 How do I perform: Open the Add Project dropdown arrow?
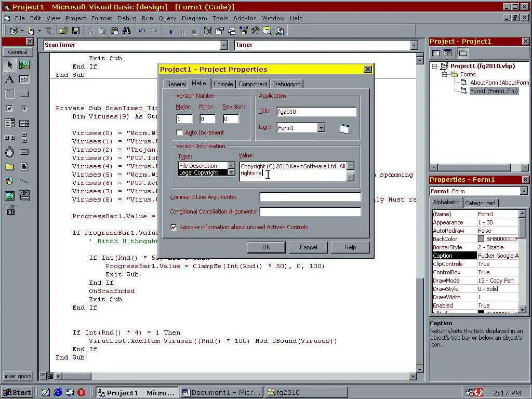(x=22, y=31)
